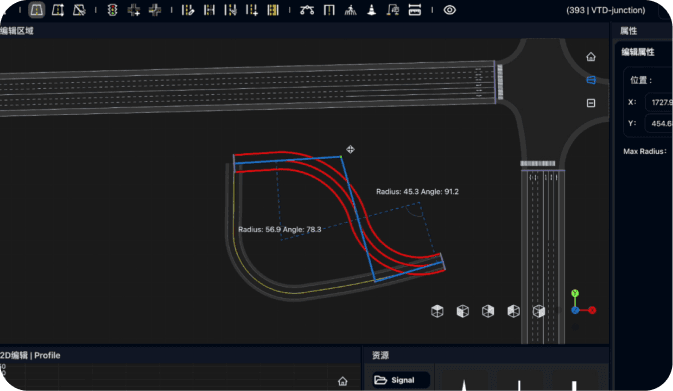
Task: Select the lane with down-arrow tool
Action: click(230, 10)
